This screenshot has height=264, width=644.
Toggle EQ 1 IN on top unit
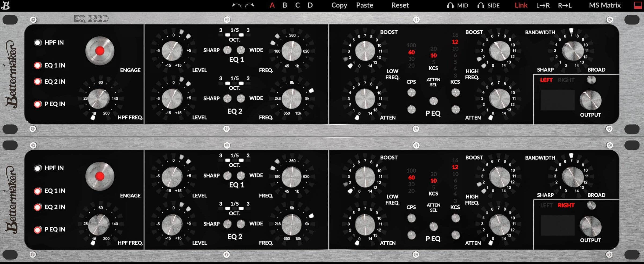click(38, 66)
